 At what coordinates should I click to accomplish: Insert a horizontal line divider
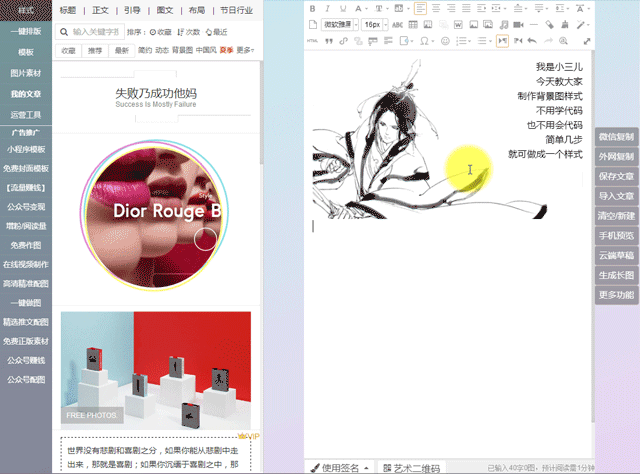533,25
